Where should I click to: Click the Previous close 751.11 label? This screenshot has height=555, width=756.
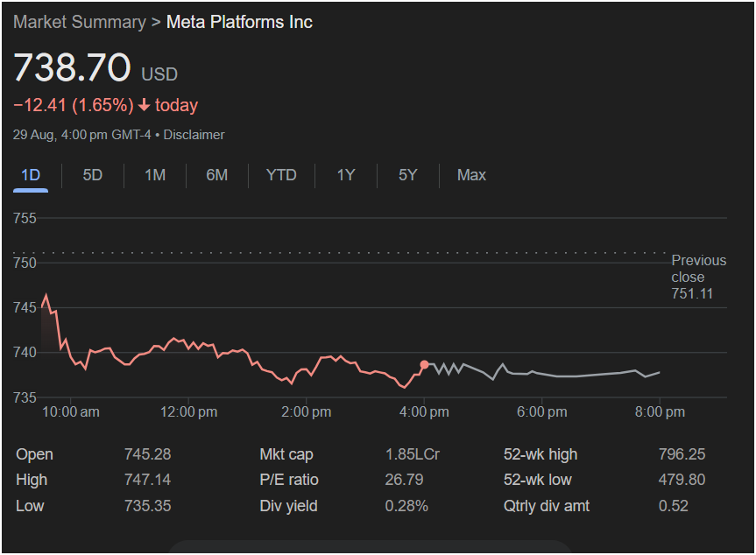(699, 277)
